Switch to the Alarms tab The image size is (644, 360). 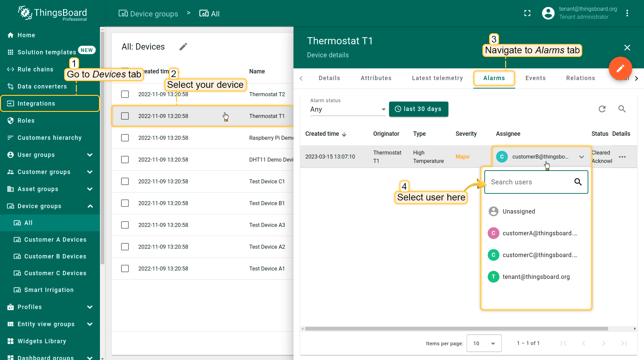click(494, 78)
